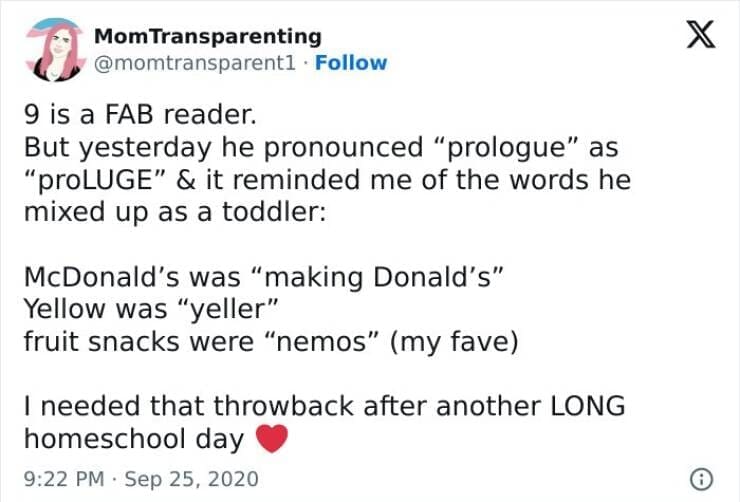The width and height of the screenshot is (740, 502).
Task: Open MomTransparenting's profile picture
Action: click(57, 49)
